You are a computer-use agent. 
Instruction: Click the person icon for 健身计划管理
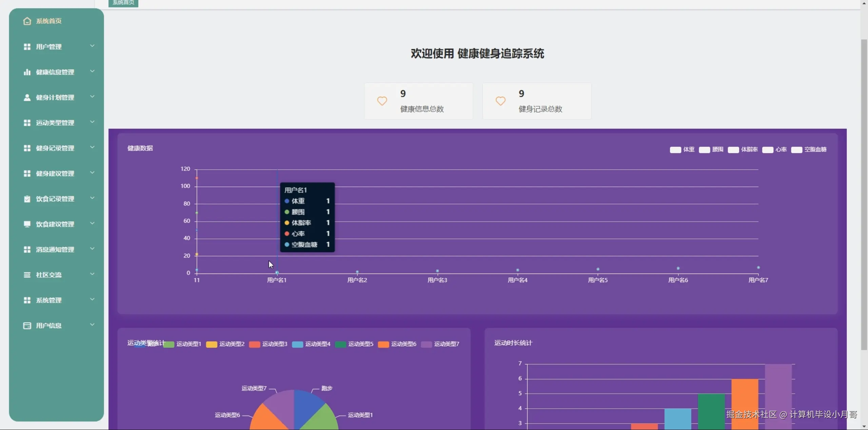tap(27, 97)
